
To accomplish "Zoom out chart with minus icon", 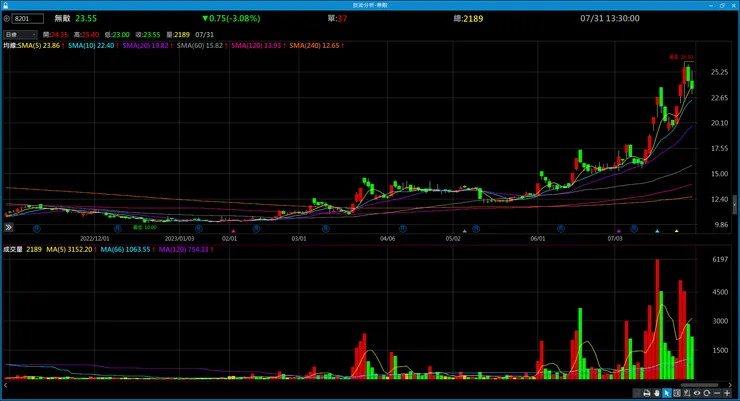I will (x=717, y=393).
